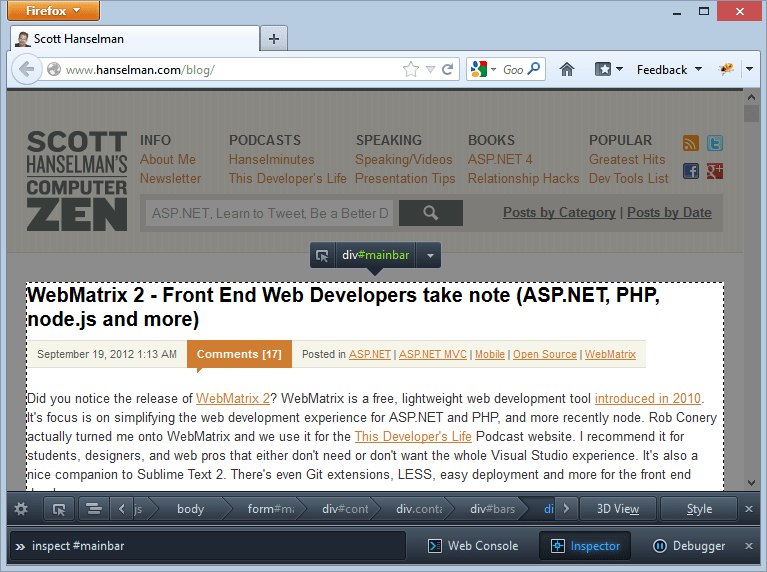Click page scrollbar down arrow
The width and height of the screenshot is (767, 572).
pos(751,482)
